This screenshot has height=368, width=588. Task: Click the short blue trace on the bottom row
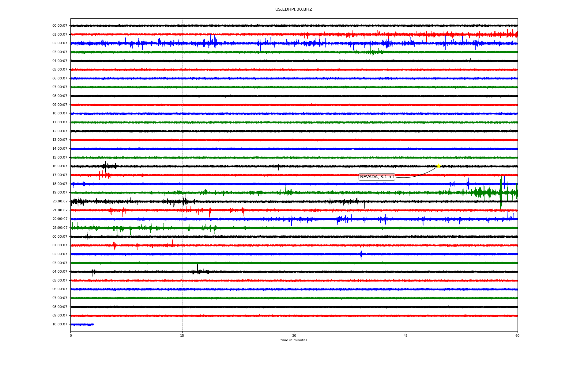tap(82, 324)
